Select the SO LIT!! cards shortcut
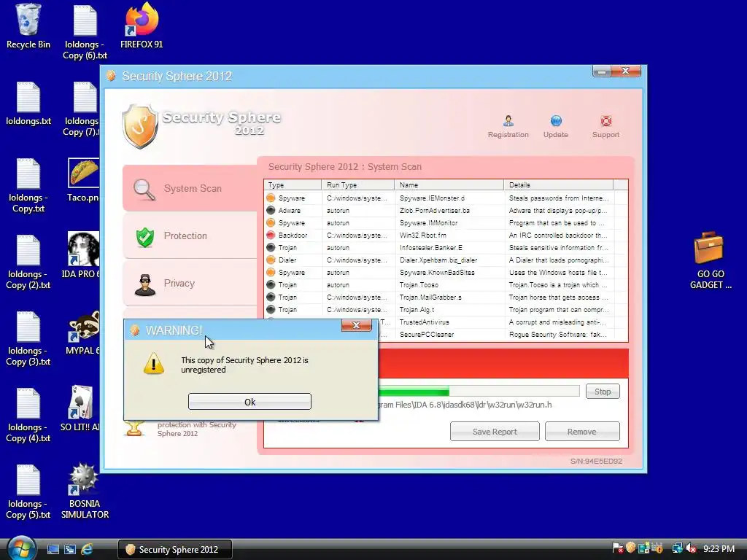 coord(80,408)
